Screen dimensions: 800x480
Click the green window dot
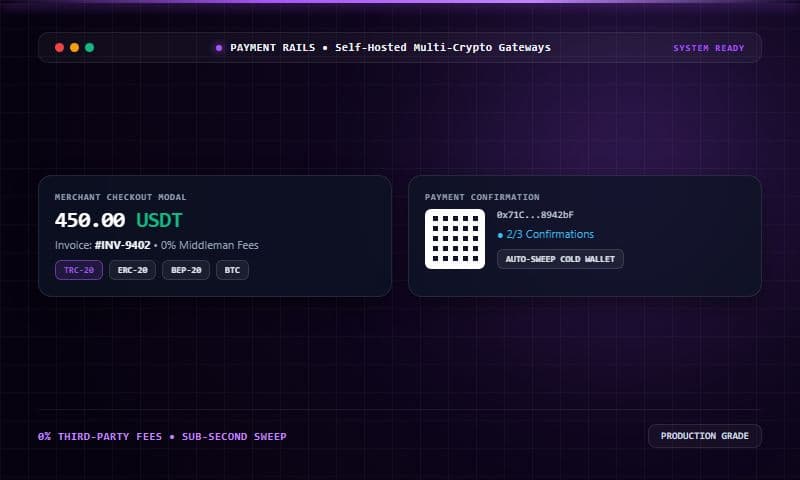coord(89,47)
